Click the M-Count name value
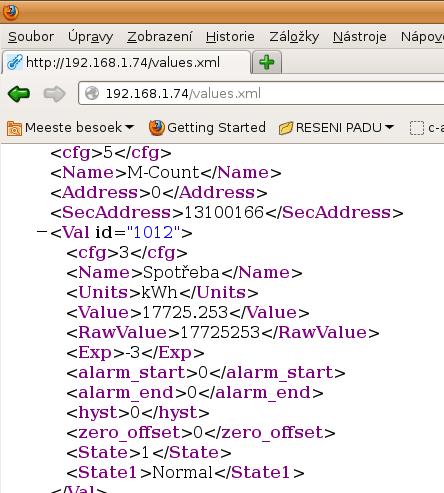444x493 pixels. click(x=163, y=172)
